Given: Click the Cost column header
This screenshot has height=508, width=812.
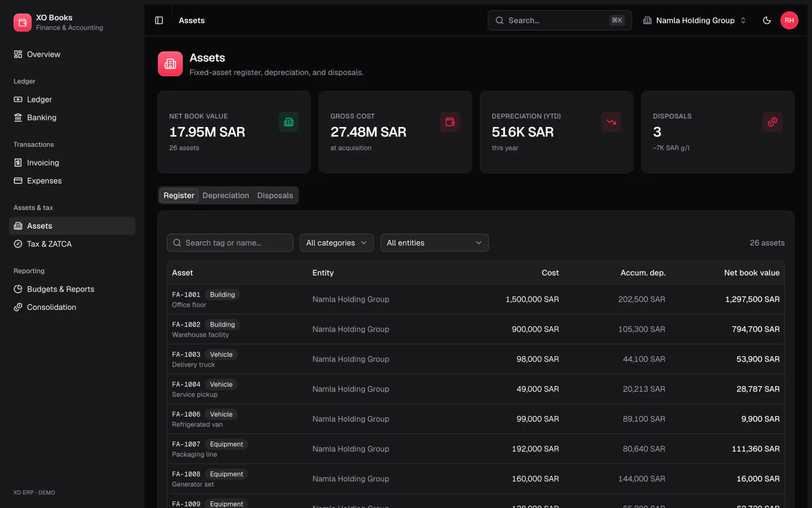Looking at the screenshot, I should (550, 273).
